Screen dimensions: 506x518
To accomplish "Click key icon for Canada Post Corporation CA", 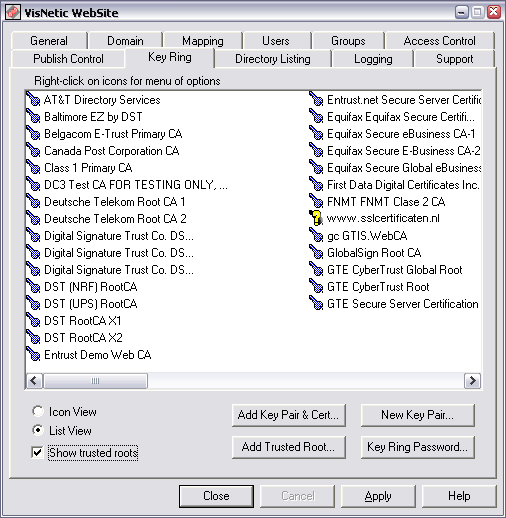I will 33,150.
